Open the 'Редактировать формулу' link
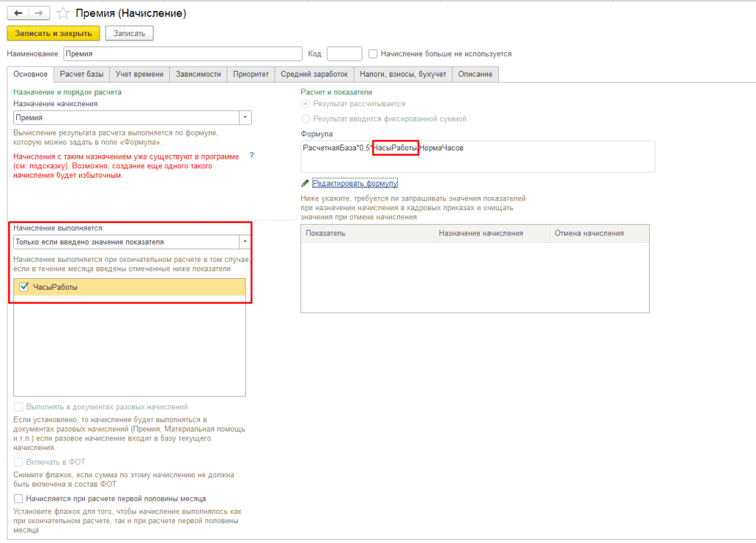Image resolution: width=756 pixels, height=543 pixels. tap(355, 183)
